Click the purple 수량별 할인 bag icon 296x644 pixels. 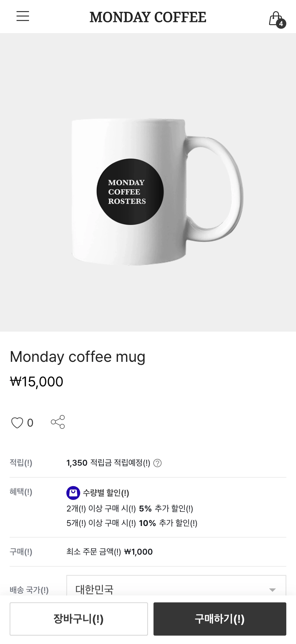pyautogui.click(x=73, y=493)
